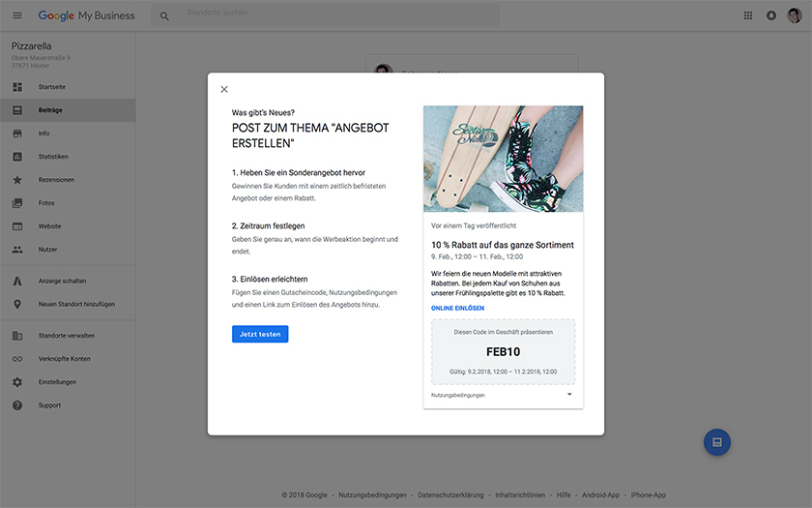Viewport: 812px width, 508px height.
Task: Open Datenschutzerklärung footer link
Action: [452, 494]
